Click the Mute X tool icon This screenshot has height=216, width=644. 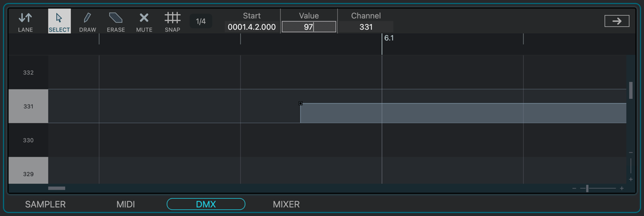coord(144,22)
